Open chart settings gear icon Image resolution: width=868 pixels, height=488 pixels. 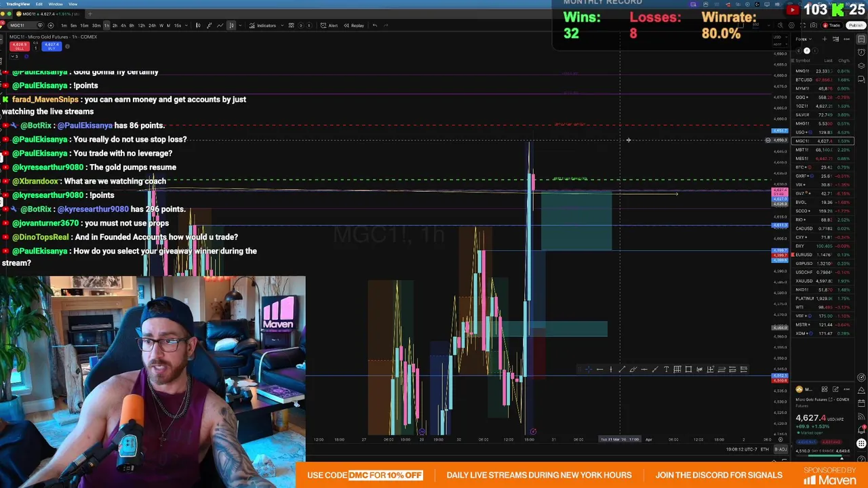coord(792,26)
